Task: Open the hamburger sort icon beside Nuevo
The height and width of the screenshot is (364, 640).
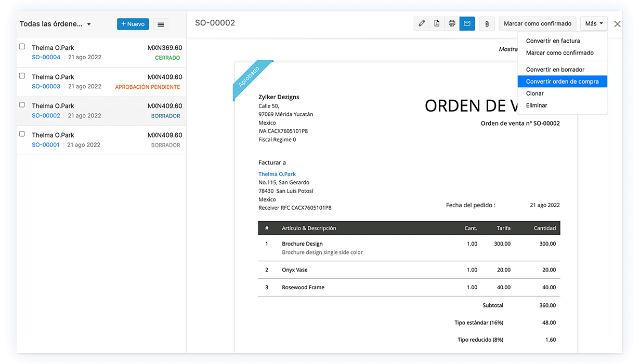Action: pyautogui.click(x=160, y=24)
